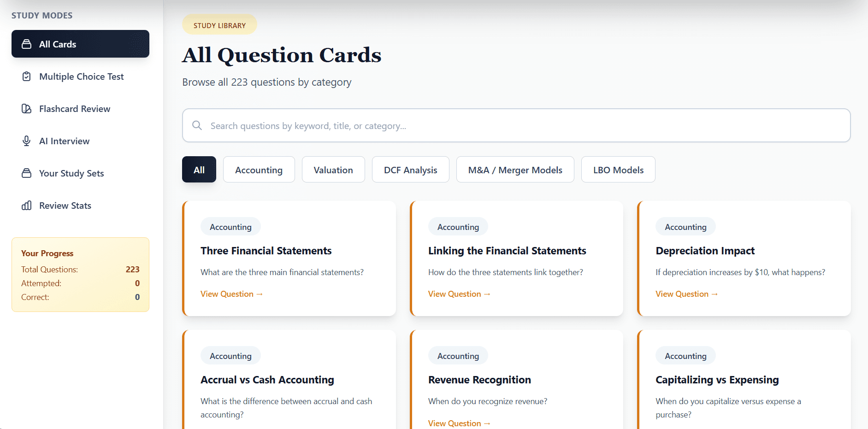Click the STUDY LIBRARY badge
Screen dimensions: 868x429
(x=219, y=24)
